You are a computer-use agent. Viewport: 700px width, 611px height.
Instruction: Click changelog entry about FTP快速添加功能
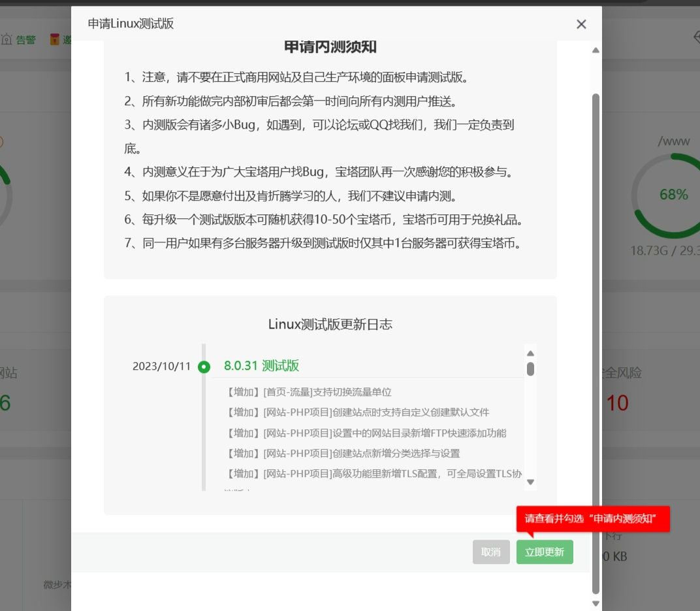[366, 433]
